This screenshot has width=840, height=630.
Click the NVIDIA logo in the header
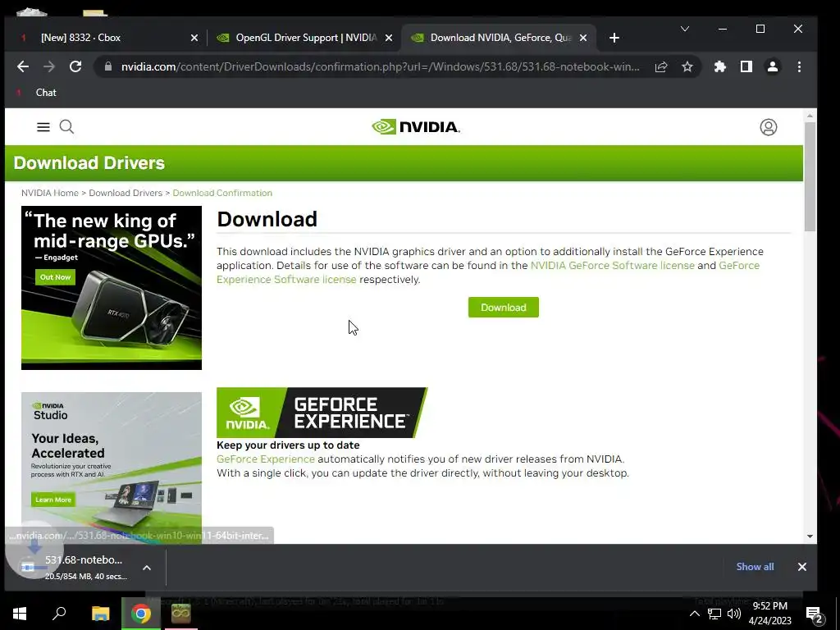click(416, 127)
